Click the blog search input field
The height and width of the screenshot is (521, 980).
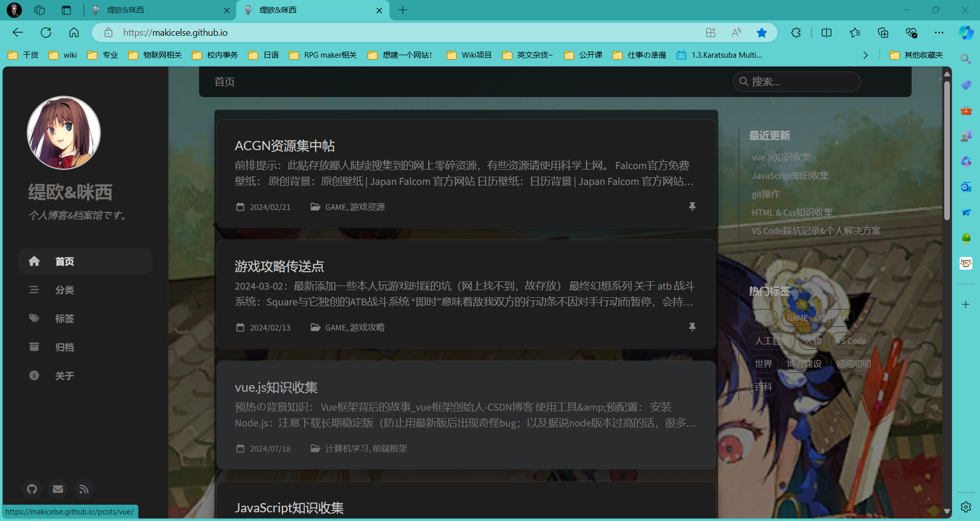796,82
